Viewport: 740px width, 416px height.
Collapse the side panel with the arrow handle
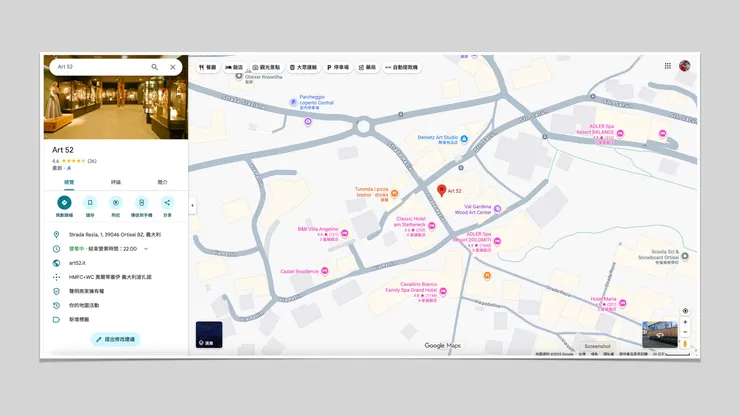coord(192,205)
